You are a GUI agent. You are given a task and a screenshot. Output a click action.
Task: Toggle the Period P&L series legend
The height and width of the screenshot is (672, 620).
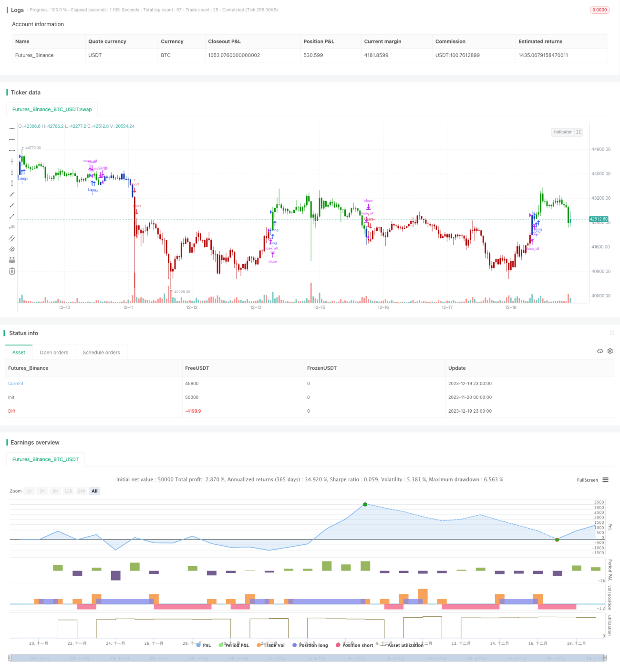point(234,645)
